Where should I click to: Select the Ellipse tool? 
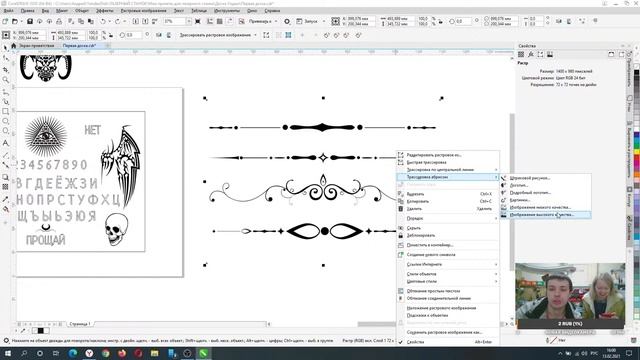pyautogui.click(x=5, y=121)
